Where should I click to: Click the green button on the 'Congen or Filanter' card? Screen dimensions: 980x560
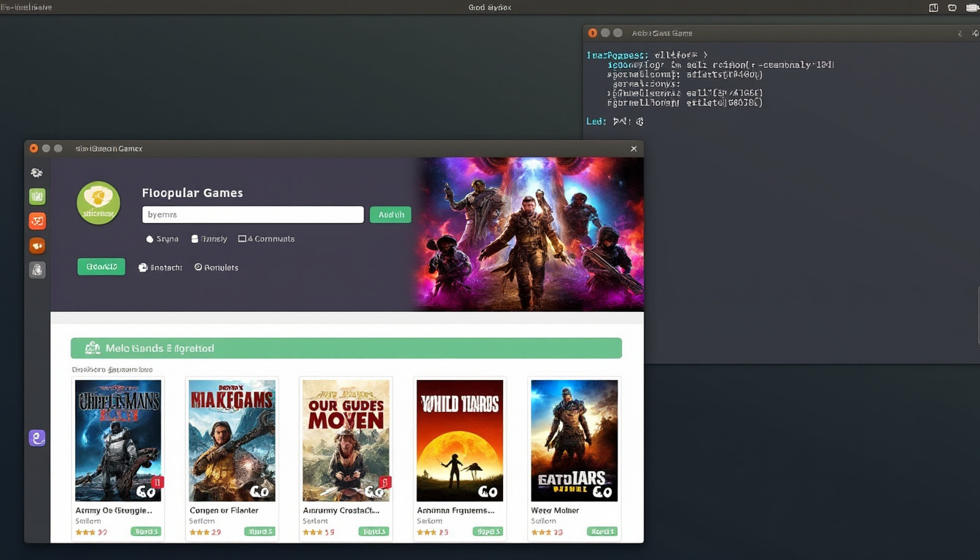260,532
